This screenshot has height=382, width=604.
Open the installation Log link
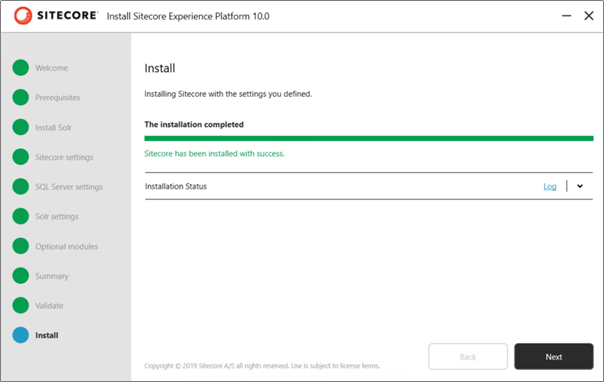(x=550, y=187)
